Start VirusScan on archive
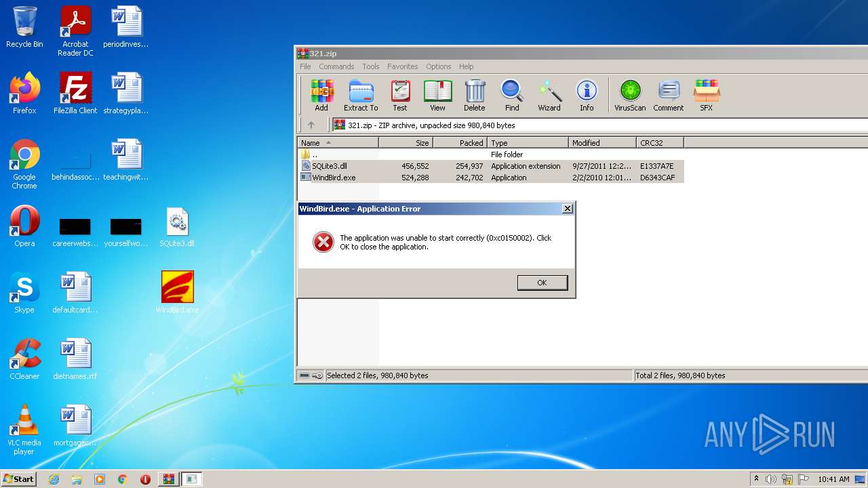Viewport: 868px width, 488px height. pyautogui.click(x=630, y=96)
